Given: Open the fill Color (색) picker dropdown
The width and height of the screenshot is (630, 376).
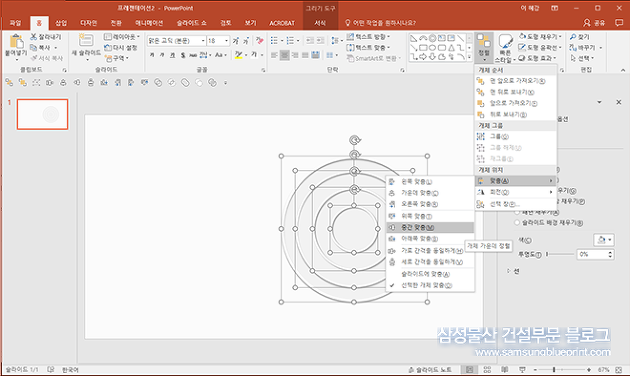Looking at the screenshot, I should pyautogui.click(x=604, y=240).
